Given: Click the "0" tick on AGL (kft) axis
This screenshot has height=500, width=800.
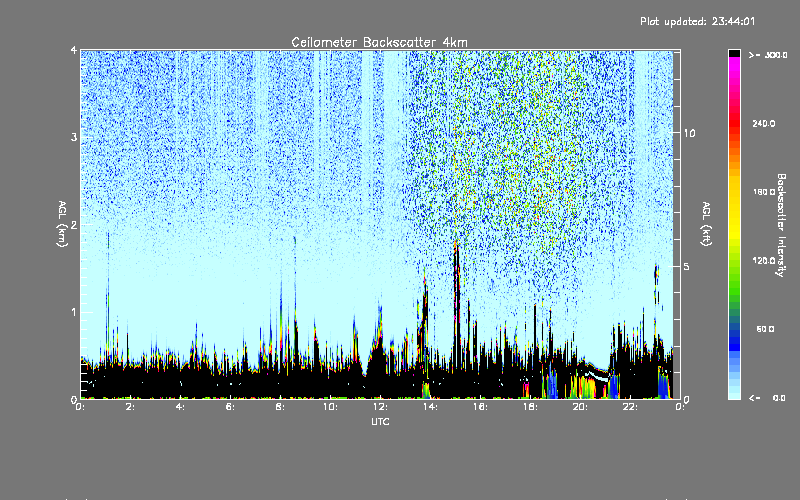Looking at the screenshot, I should (x=687, y=399).
